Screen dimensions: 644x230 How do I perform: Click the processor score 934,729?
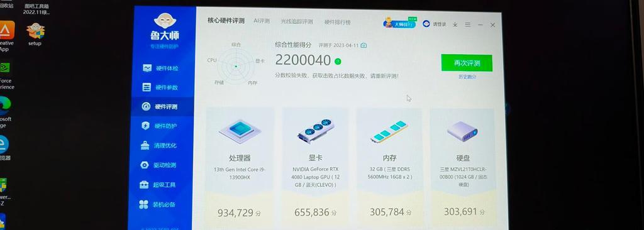click(x=235, y=213)
